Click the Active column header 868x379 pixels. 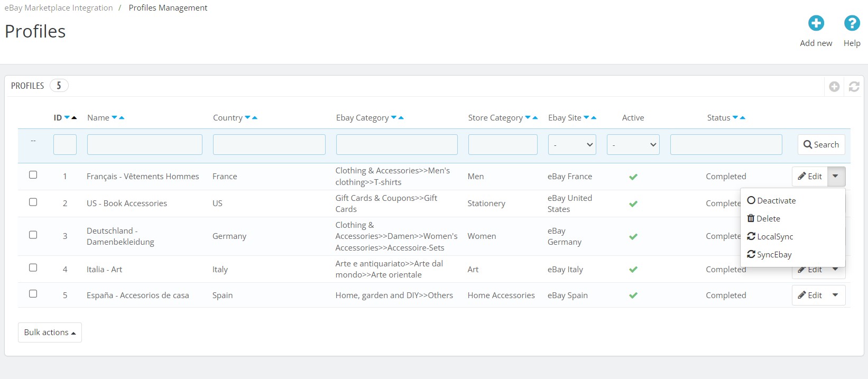(x=633, y=118)
